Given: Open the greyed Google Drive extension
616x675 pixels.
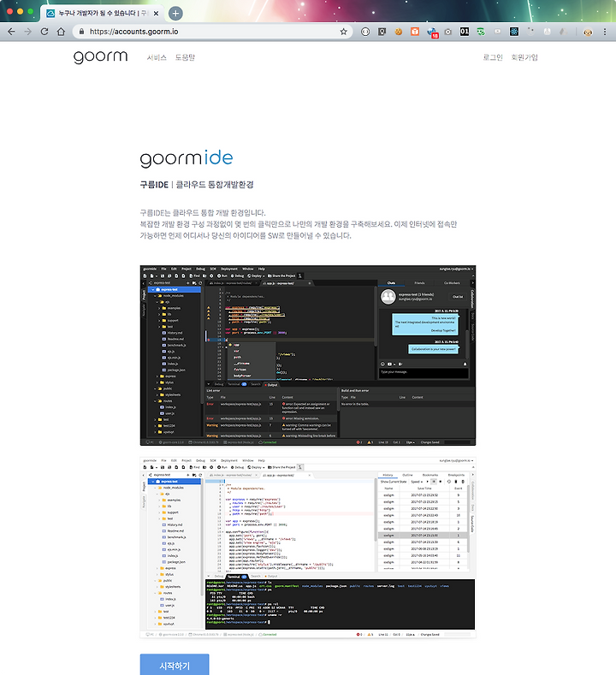Looking at the screenshot, I should [x=563, y=32].
